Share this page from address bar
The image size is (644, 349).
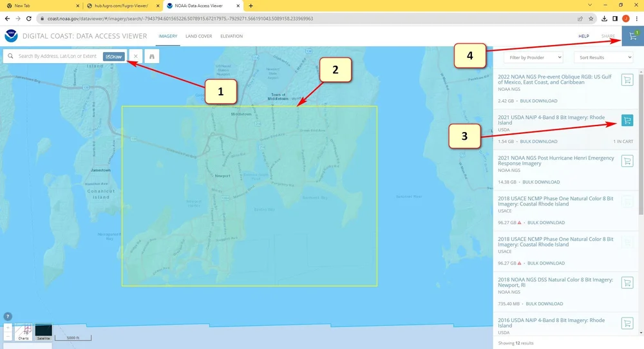coord(580,19)
